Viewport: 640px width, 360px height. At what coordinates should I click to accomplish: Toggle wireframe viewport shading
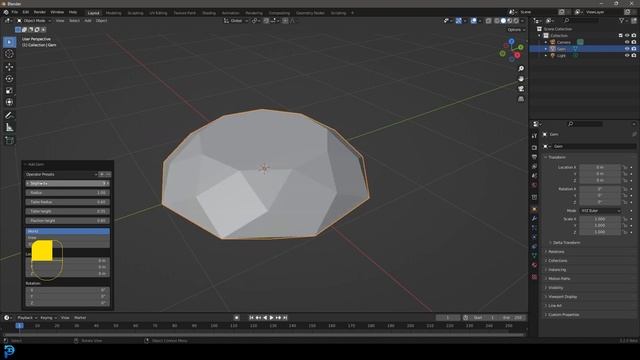click(x=497, y=21)
